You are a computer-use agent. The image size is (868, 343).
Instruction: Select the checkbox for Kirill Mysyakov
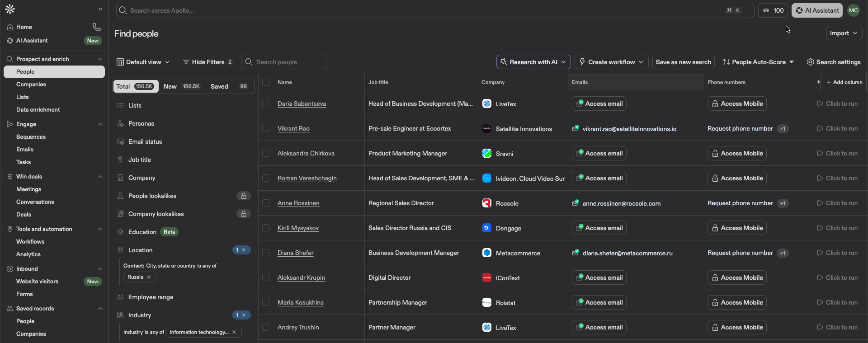click(266, 228)
